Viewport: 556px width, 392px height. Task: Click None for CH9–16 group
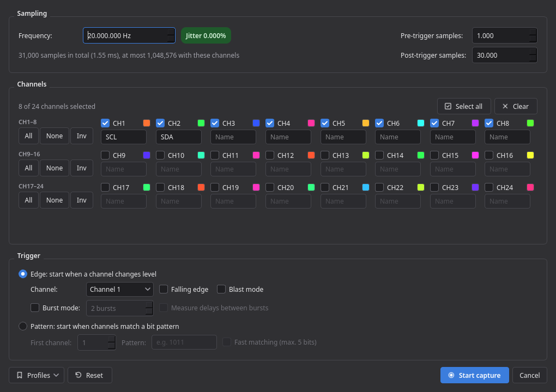55,168
